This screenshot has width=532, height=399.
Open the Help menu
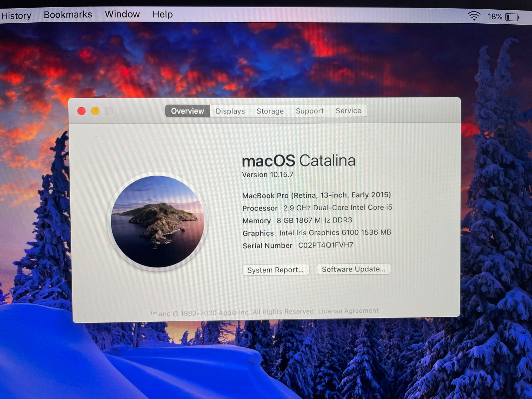pos(162,14)
